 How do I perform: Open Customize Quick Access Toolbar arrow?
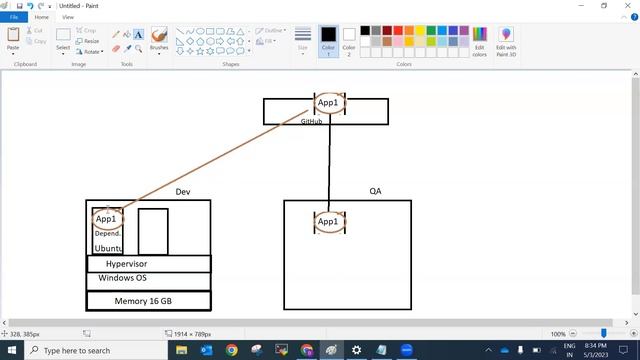point(50,7)
